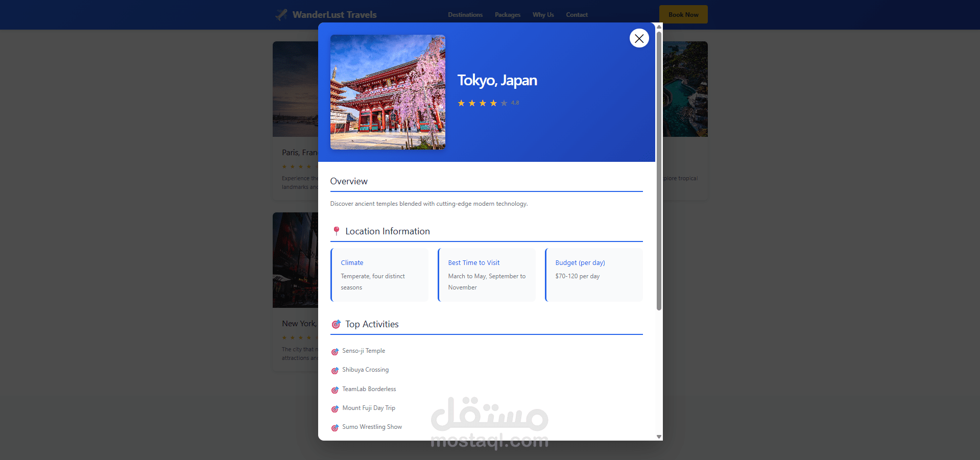This screenshot has height=460, width=980.
Task: Go to the Why Us nav item
Action: tap(543, 15)
